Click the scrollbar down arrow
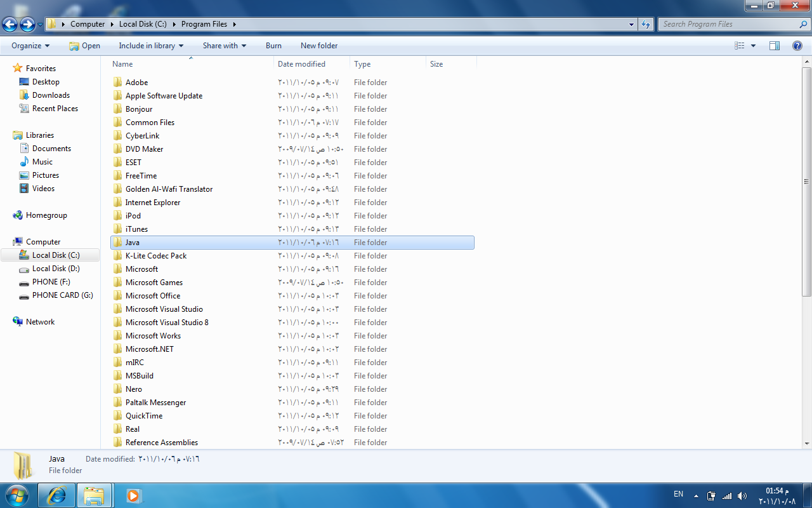812x508 pixels. click(x=807, y=443)
